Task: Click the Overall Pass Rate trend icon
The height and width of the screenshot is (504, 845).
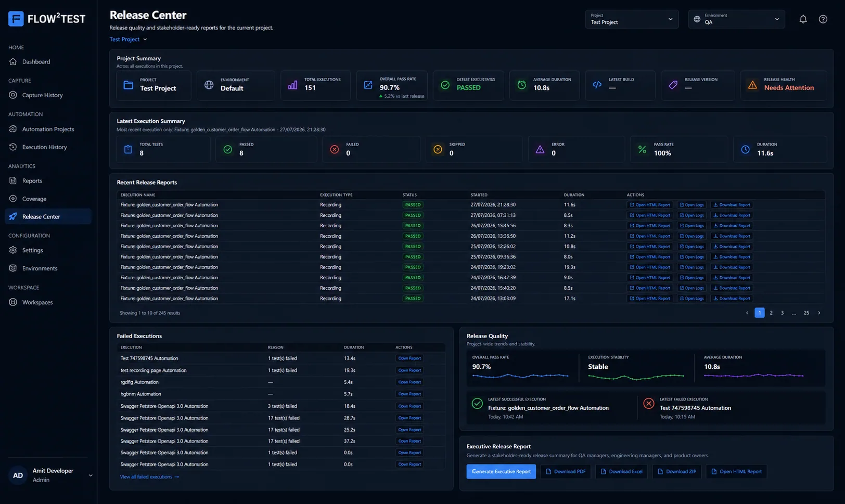Action: click(368, 85)
